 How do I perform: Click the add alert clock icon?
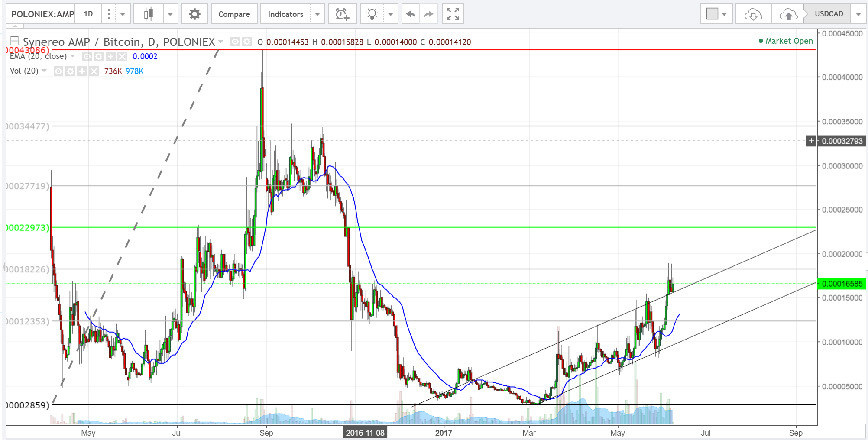[x=342, y=14]
